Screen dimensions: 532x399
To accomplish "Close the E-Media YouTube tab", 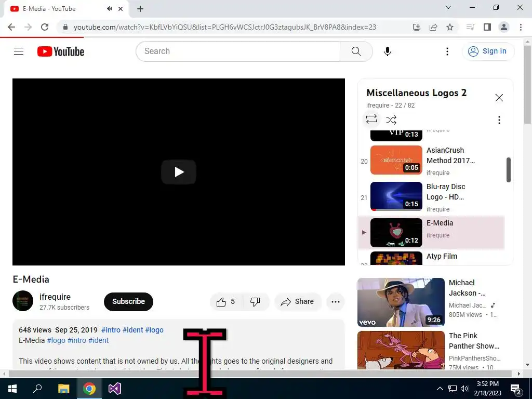I will tap(121, 9).
